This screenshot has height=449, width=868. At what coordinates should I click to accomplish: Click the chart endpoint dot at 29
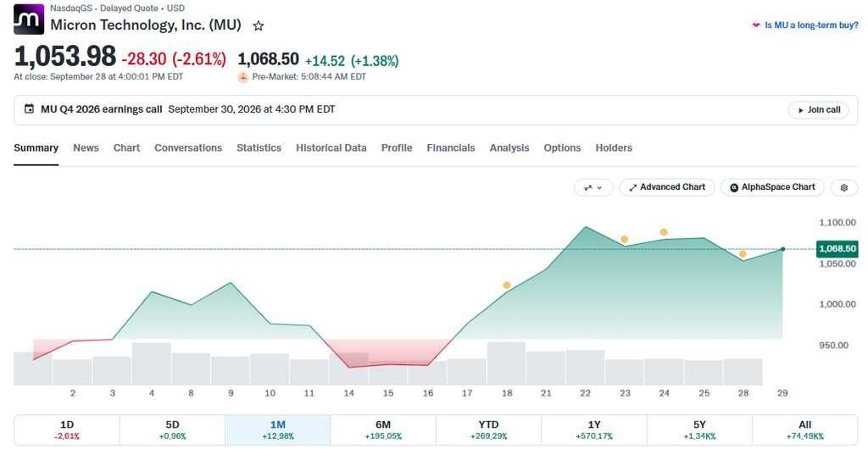click(x=782, y=249)
